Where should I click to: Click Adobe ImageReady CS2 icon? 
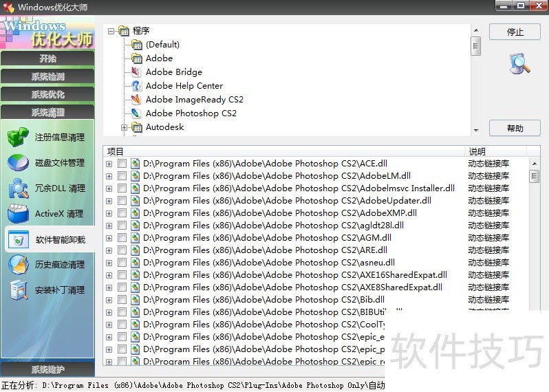(136, 100)
